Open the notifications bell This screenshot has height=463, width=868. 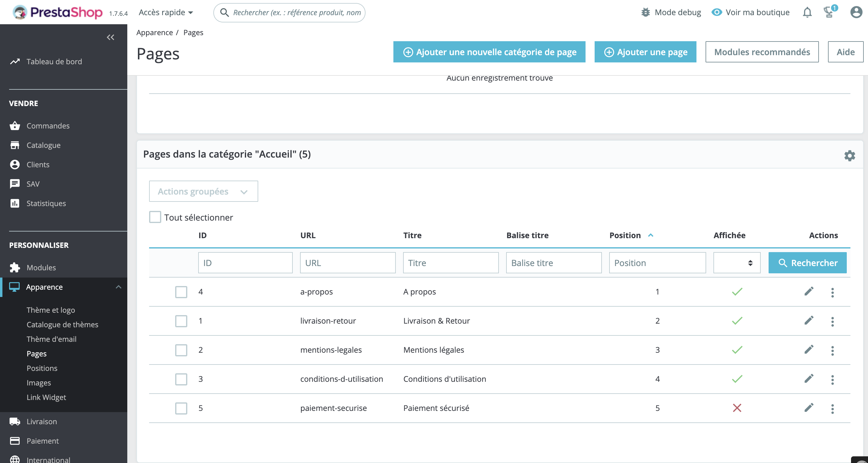click(x=807, y=12)
